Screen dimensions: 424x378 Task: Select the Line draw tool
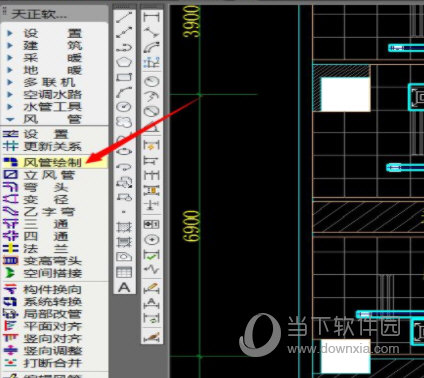(124, 17)
